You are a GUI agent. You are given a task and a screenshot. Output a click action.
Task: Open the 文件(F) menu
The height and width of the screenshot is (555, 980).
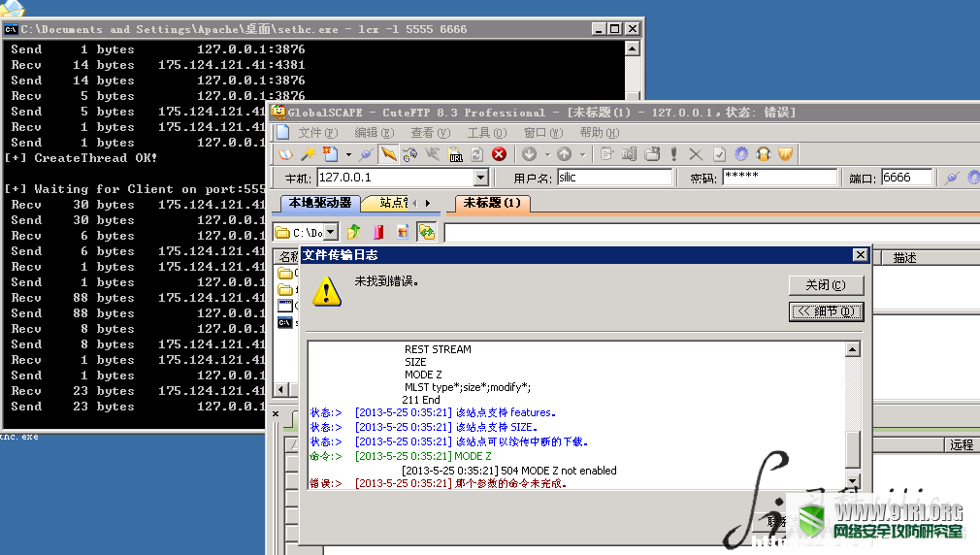[317, 133]
